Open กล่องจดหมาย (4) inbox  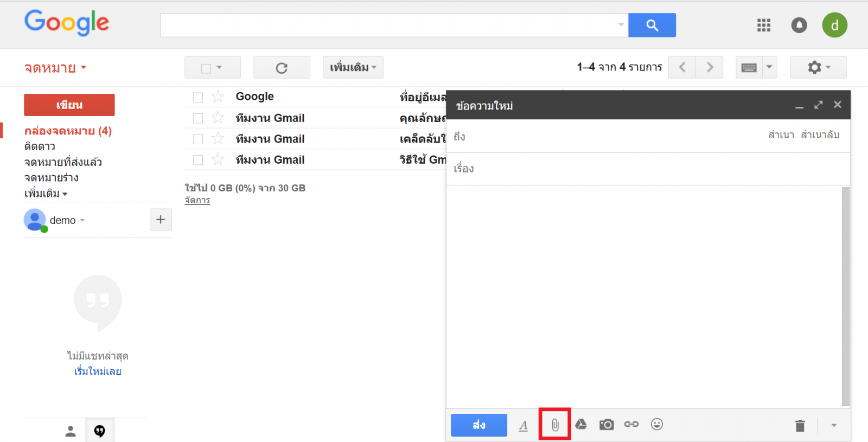pyautogui.click(x=68, y=131)
